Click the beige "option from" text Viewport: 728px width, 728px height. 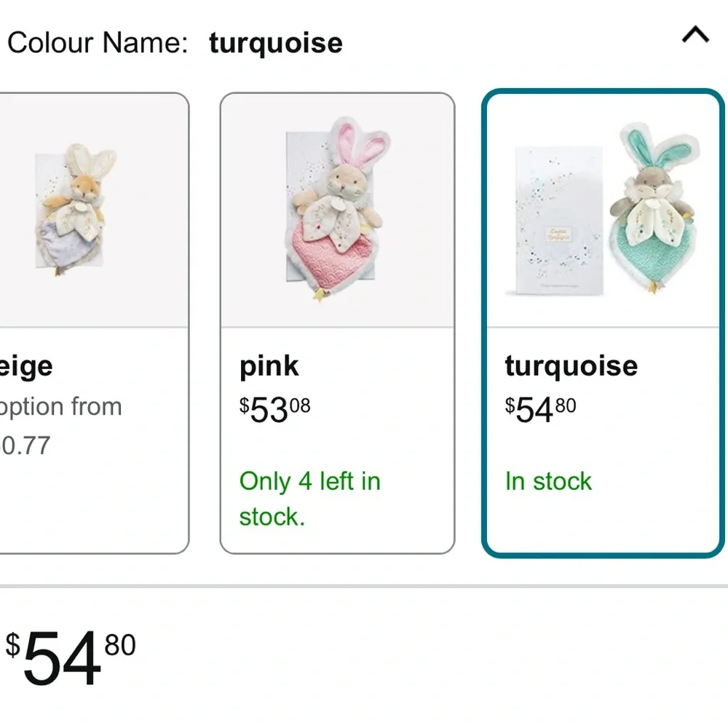(x=61, y=406)
